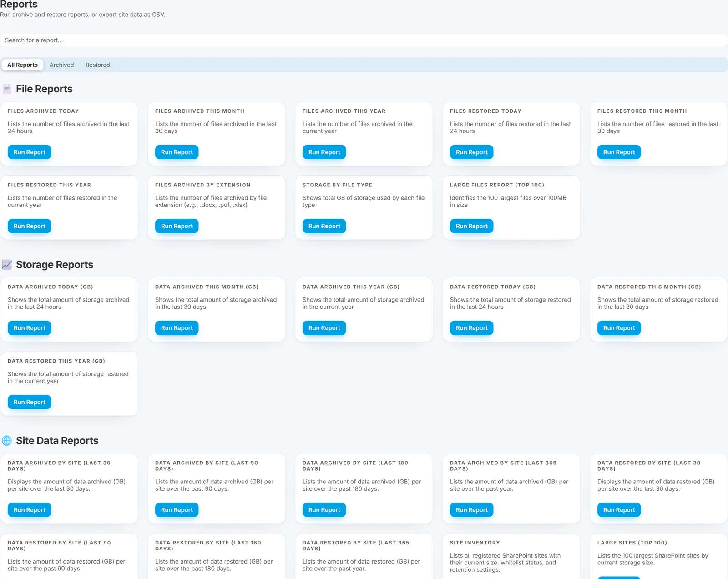The image size is (728, 579).
Task: Run the Files Restored This Year report
Action: click(30, 226)
